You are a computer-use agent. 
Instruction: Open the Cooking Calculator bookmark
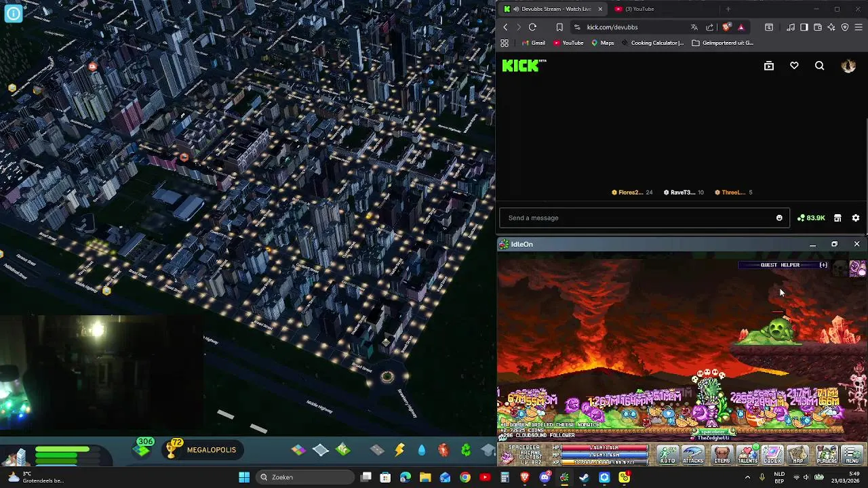652,43
